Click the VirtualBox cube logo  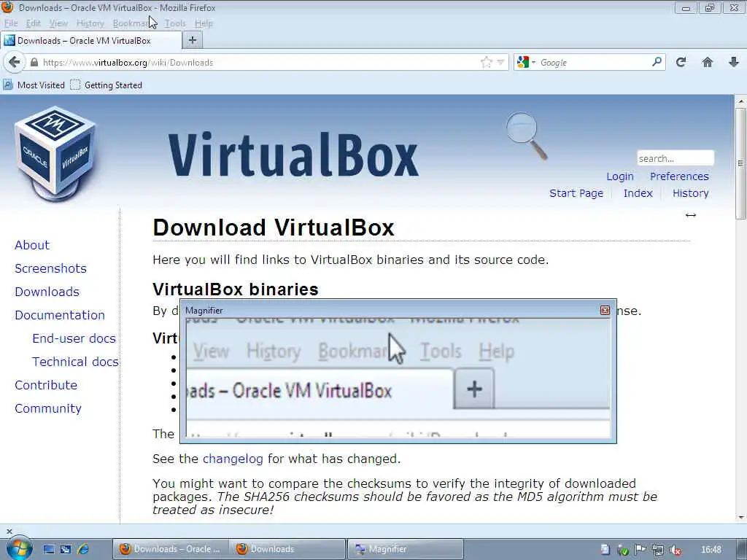[x=55, y=153]
